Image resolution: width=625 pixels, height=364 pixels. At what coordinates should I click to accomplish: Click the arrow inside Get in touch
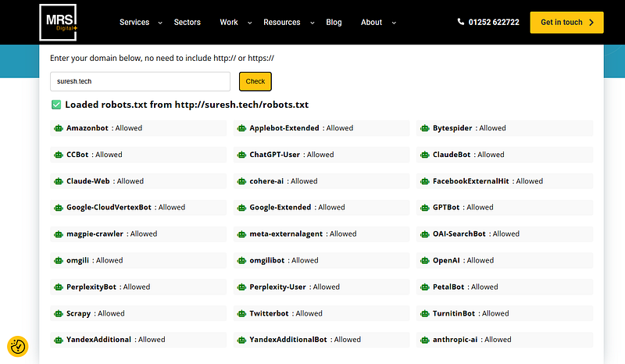point(591,23)
